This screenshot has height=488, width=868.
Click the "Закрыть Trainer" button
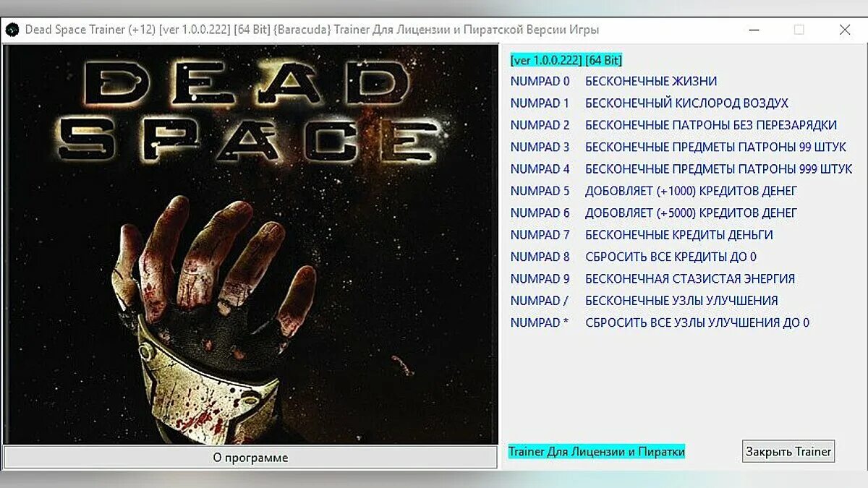788,451
